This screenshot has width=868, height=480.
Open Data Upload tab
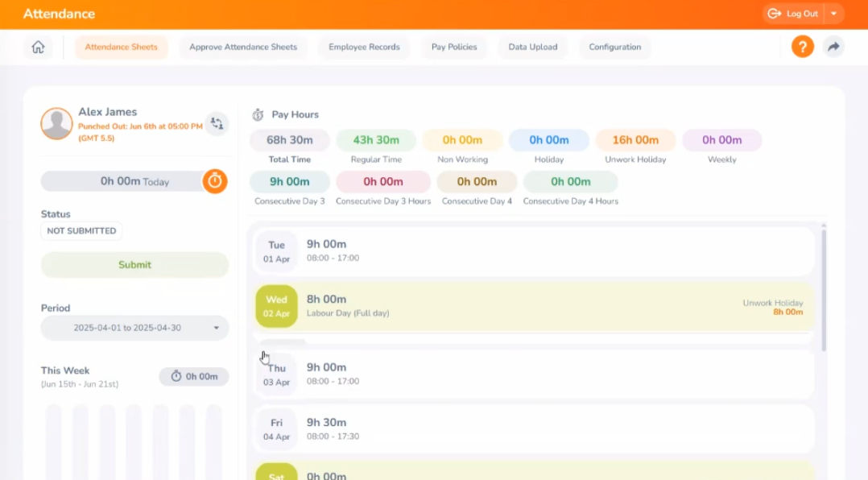[532, 47]
